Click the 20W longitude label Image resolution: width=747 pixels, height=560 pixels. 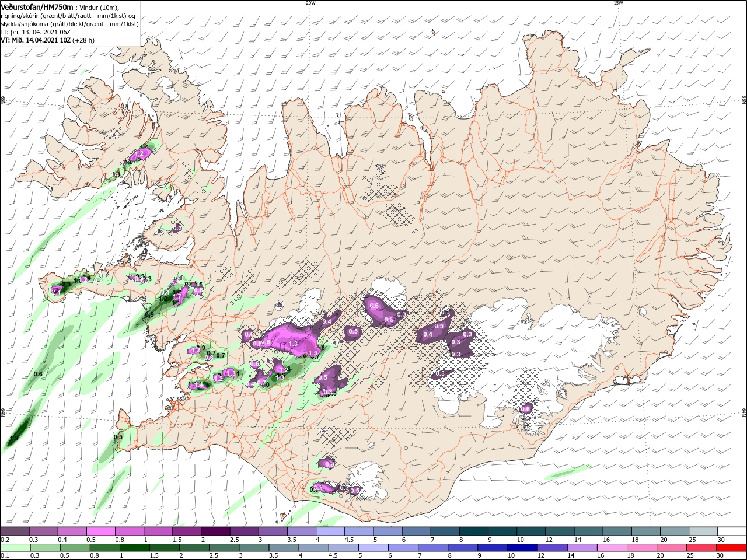click(310, 3)
